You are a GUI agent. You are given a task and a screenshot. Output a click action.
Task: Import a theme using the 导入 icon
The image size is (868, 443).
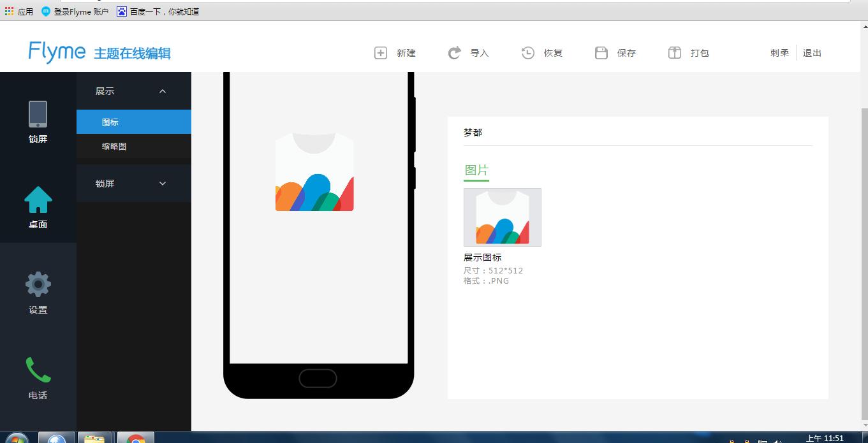(467, 53)
